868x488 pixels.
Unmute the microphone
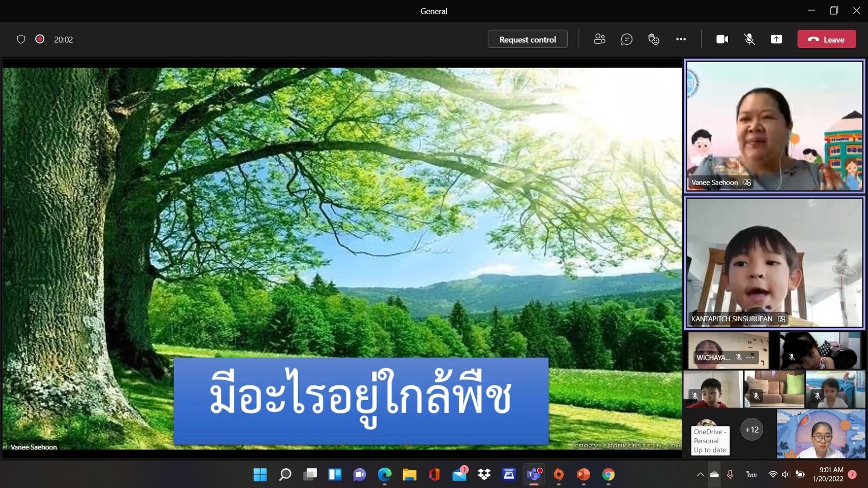coord(749,39)
